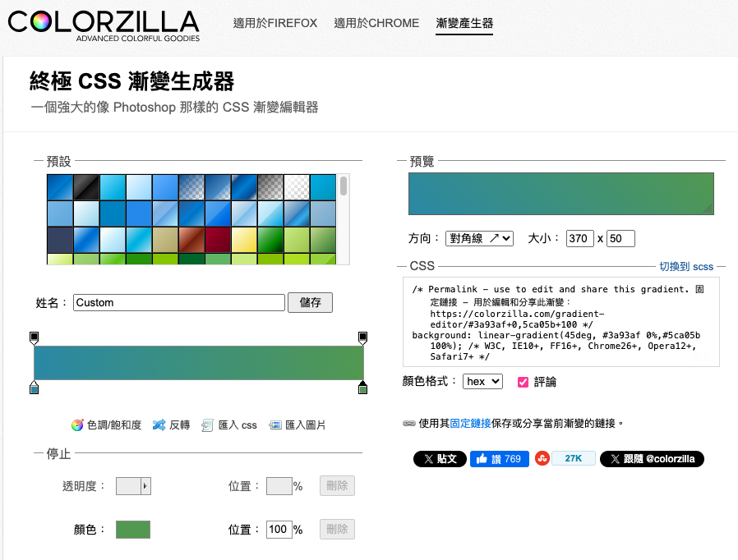Screen dimensions: 738x560
Task: Open the 方向 direction dropdown
Action: coord(480,238)
